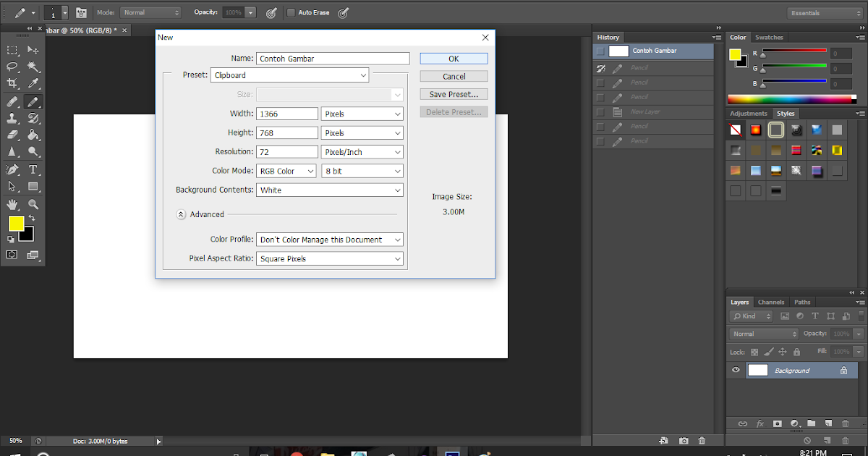868x456 pixels.
Task: Toggle the Background layer lock icon
Action: (x=843, y=370)
